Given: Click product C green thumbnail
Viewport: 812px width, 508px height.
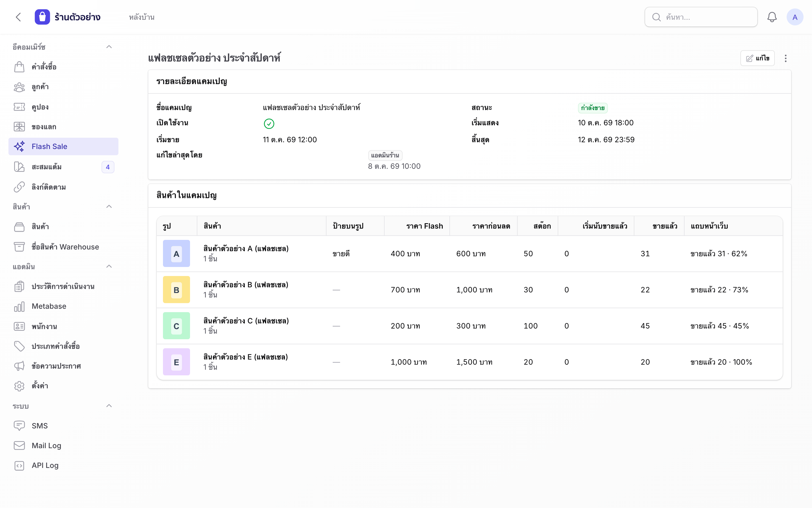Looking at the screenshot, I should (176, 326).
